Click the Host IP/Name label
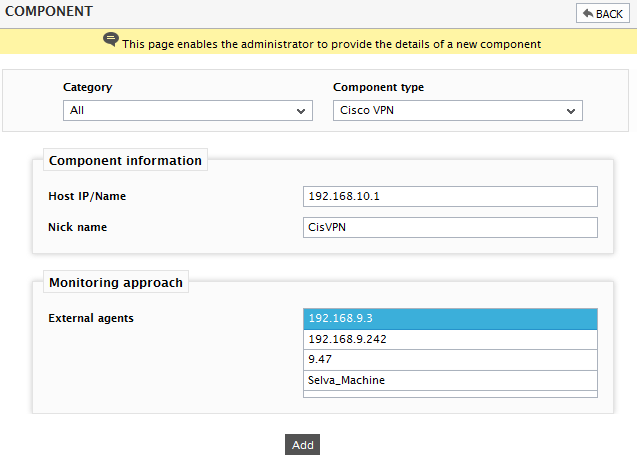Screen dimensions: 637x468 87,196
